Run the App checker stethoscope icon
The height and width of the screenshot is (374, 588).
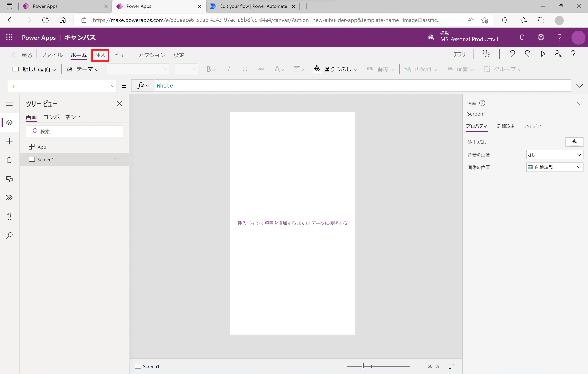(x=486, y=54)
